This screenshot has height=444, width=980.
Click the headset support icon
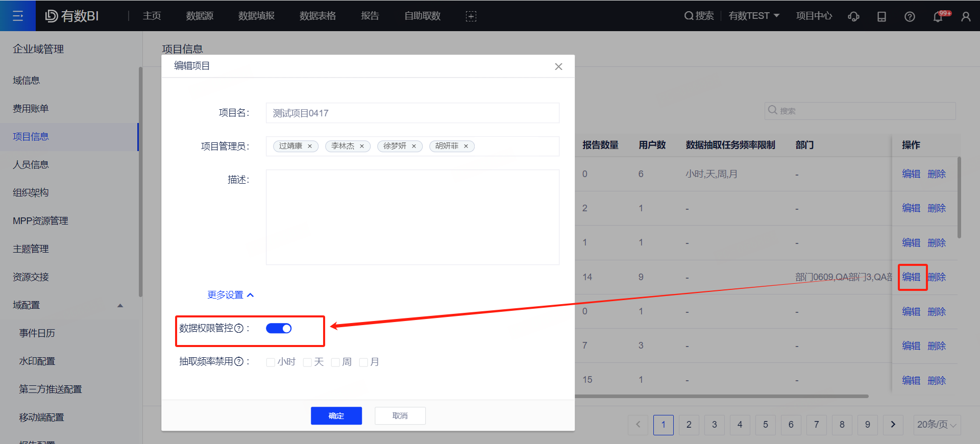click(853, 16)
